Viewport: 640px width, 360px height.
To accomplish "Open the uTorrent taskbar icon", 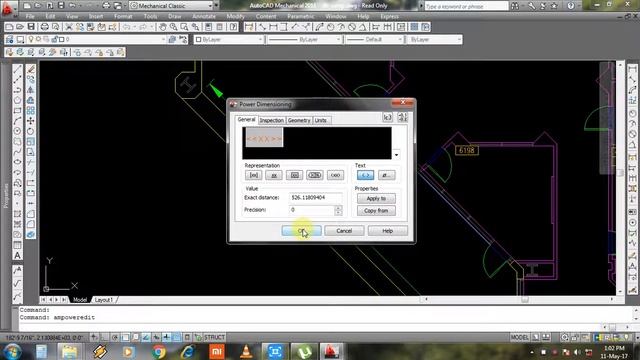I will 304,351.
